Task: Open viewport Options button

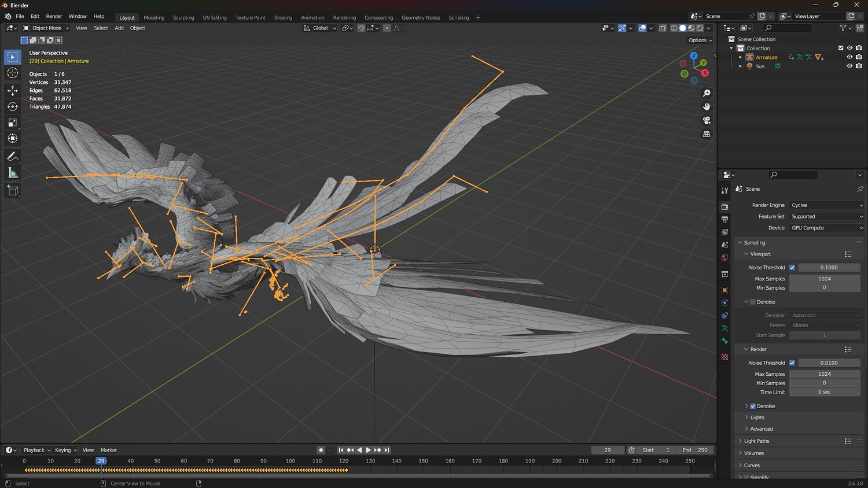Action: coord(700,40)
